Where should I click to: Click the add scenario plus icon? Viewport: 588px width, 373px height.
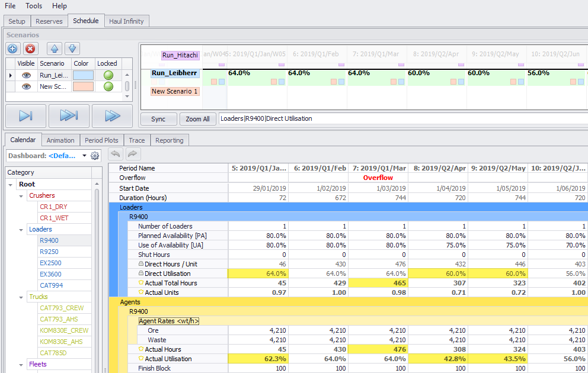tap(13, 49)
